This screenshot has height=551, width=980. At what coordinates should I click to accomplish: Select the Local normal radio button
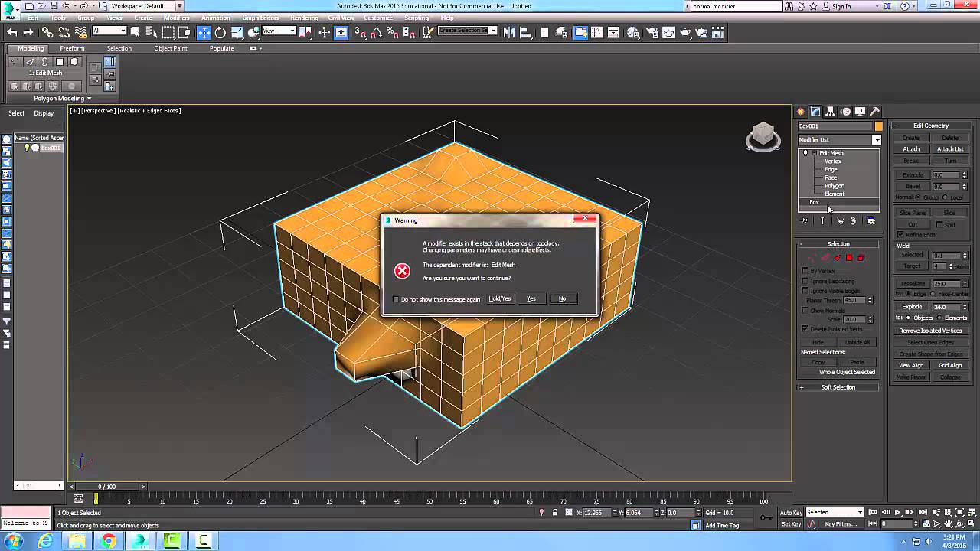[x=946, y=197]
